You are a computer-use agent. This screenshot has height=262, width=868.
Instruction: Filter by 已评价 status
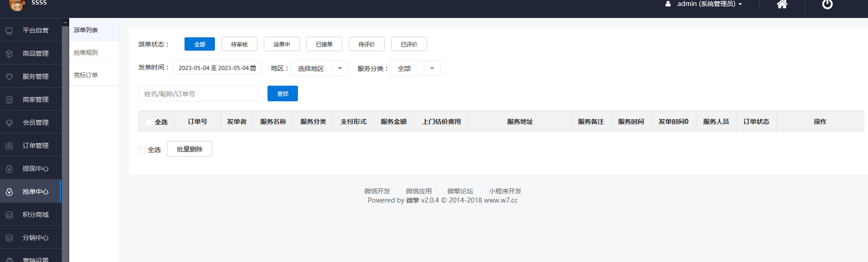pos(409,44)
